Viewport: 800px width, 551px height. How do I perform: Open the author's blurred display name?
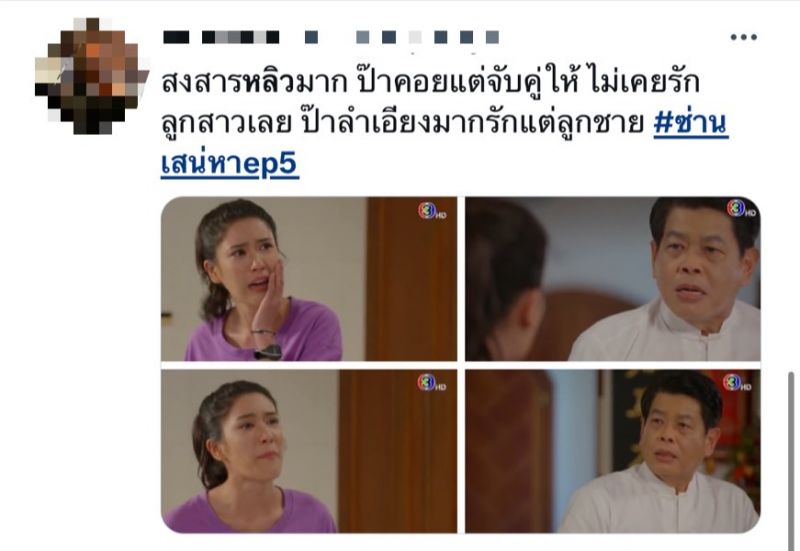click(221, 37)
